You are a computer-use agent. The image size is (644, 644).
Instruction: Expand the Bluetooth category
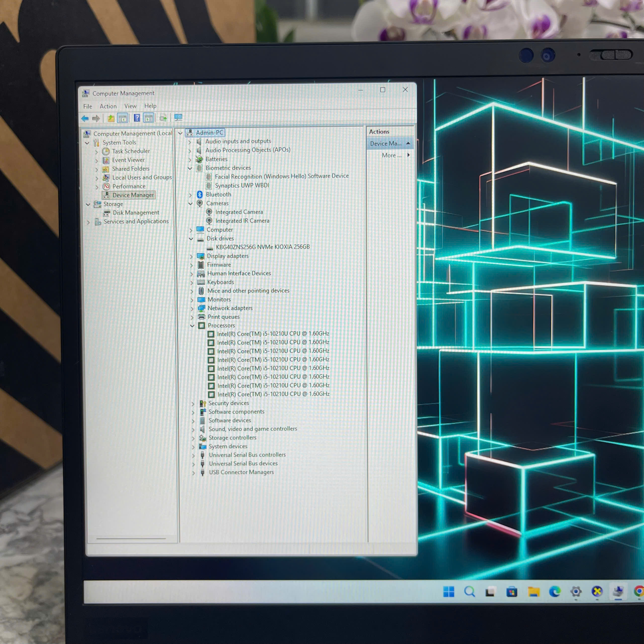(190, 195)
